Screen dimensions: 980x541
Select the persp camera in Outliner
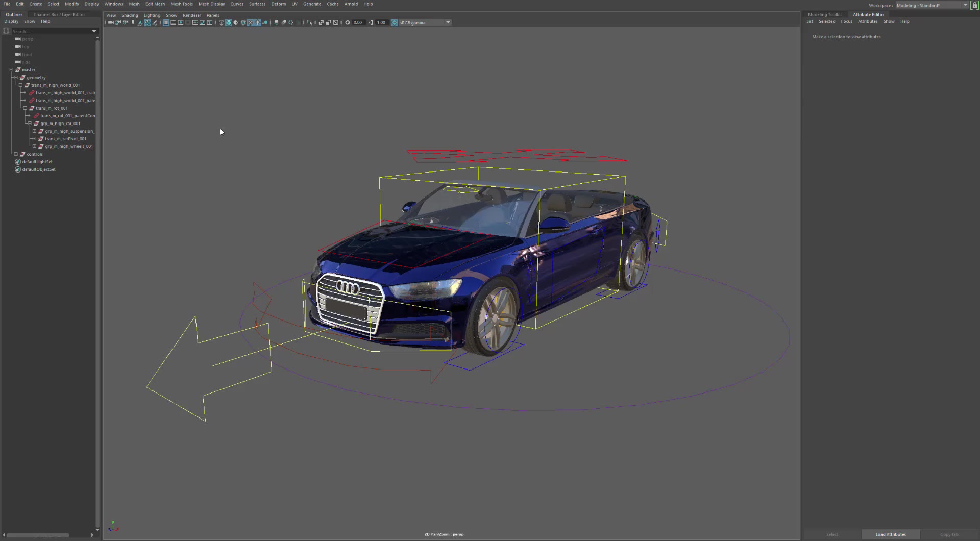28,39
